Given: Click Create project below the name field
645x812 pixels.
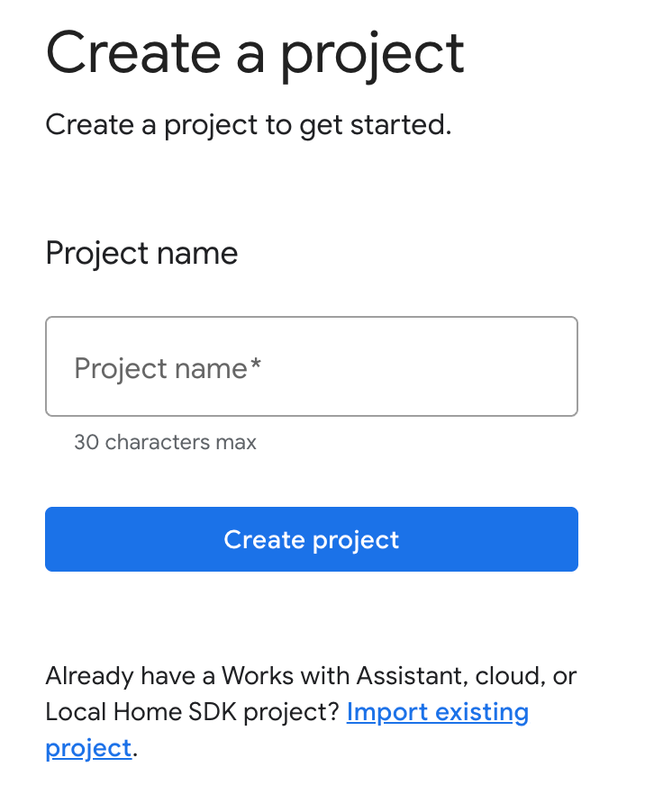Looking at the screenshot, I should (311, 539).
